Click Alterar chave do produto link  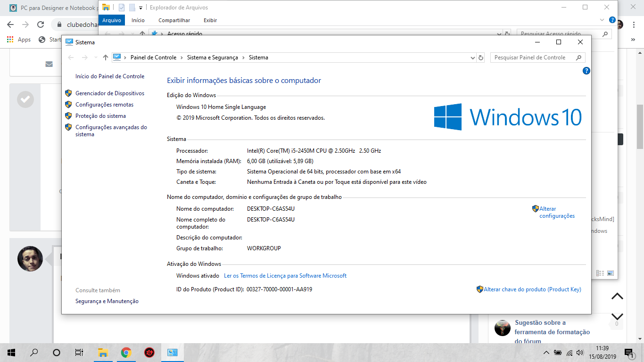532,289
